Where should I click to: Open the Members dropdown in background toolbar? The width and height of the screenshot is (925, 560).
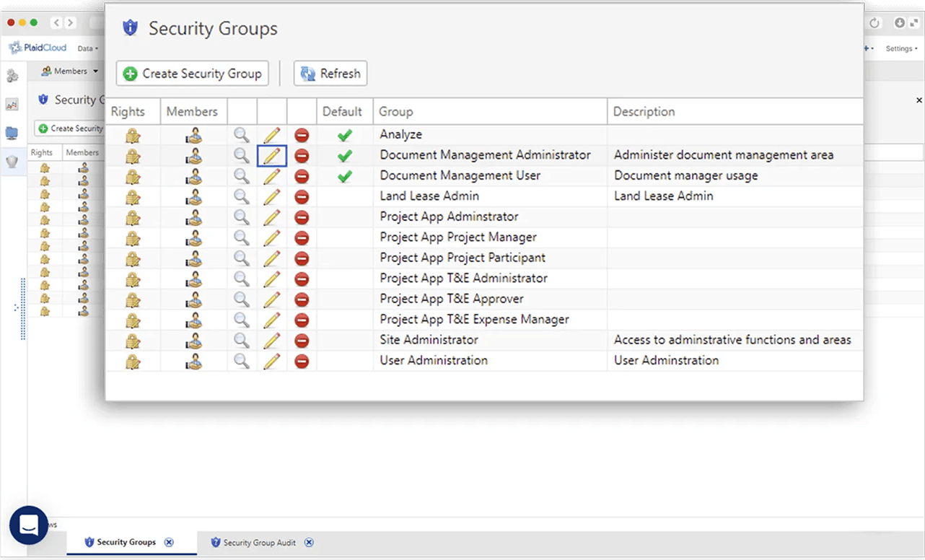(69, 71)
